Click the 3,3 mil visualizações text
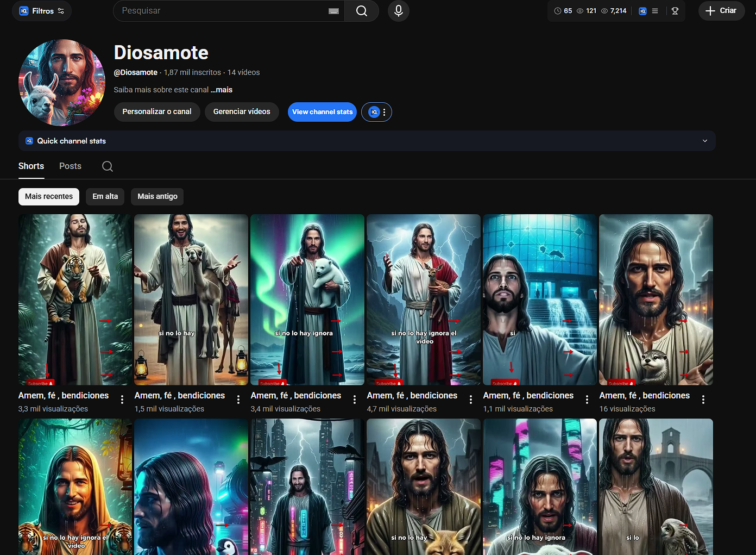The width and height of the screenshot is (756, 555). [53, 409]
